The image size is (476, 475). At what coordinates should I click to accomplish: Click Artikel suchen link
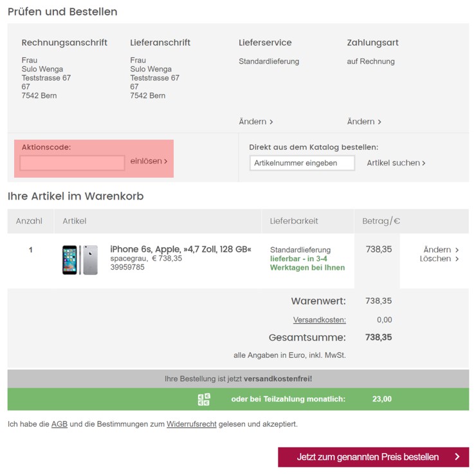396,163
